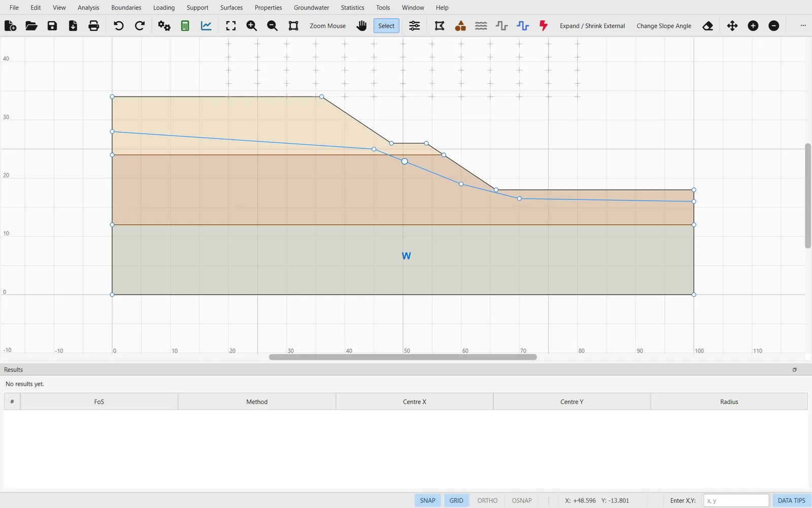The image size is (812, 508).
Task: Open the Boundaries menu
Action: [x=126, y=8]
